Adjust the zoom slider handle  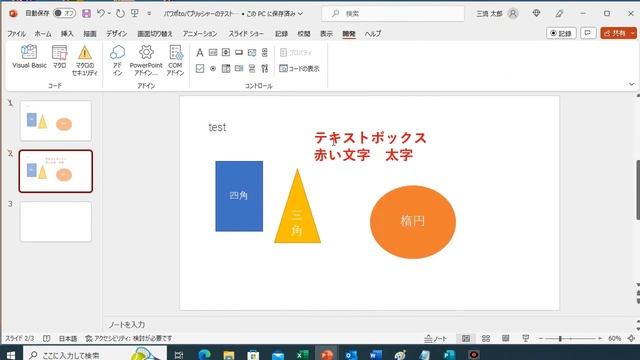tap(560, 338)
